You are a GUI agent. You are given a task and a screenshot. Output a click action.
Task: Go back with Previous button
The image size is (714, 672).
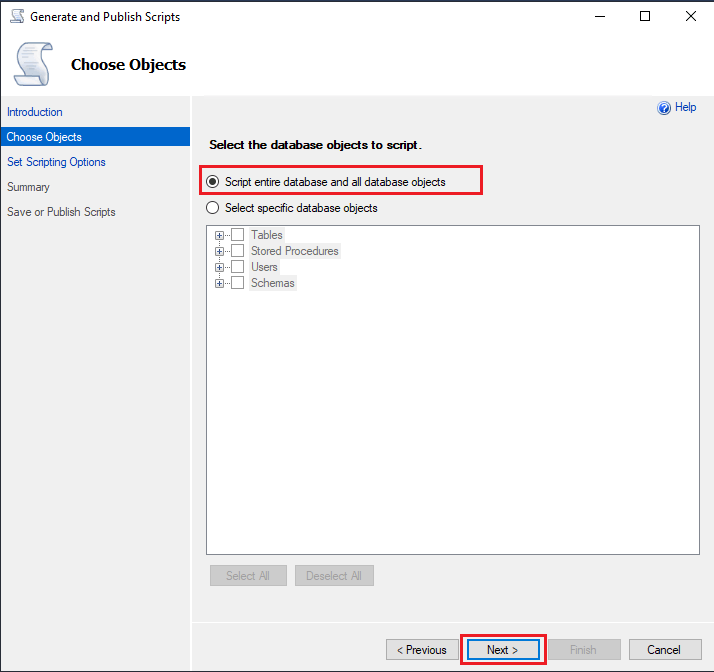422,650
